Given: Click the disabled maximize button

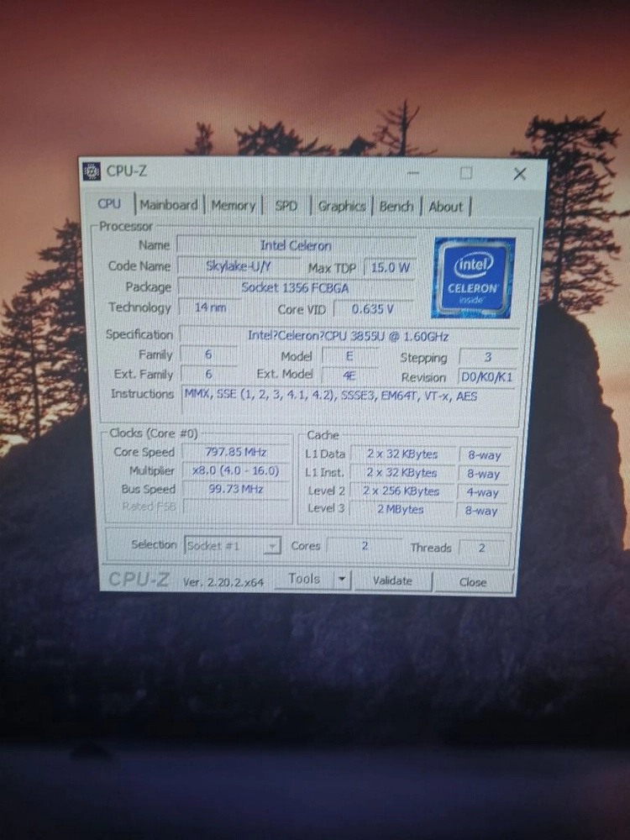Looking at the screenshot, I should click(x=466, y=173).
